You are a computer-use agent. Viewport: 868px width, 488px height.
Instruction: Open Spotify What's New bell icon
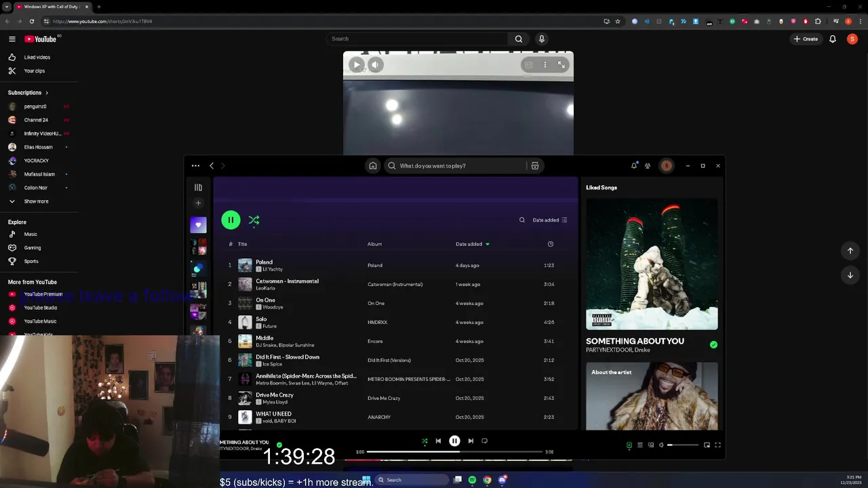click(x=634, y=165)
